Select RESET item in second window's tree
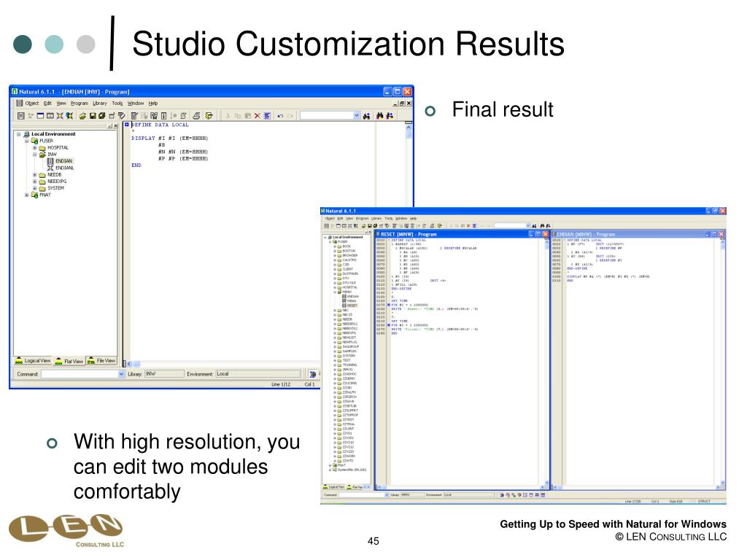The height and width of the screenshot is (560, 747). coord(352,306)
